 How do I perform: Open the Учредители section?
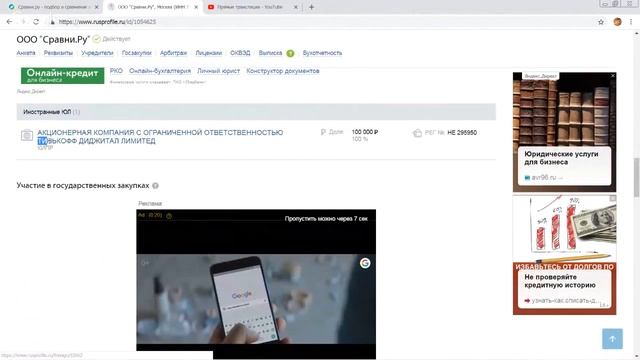[97, 53]
